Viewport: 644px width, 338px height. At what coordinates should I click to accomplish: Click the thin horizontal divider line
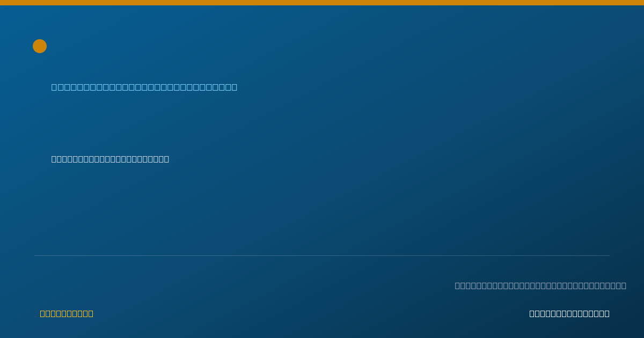point(322,255)
